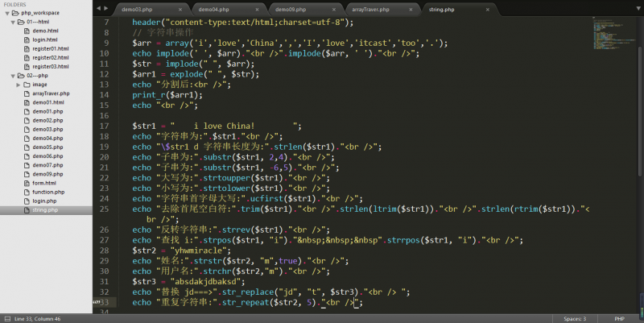
Task: Open the tab list dropdown arrow
Action: click(636, 8)
